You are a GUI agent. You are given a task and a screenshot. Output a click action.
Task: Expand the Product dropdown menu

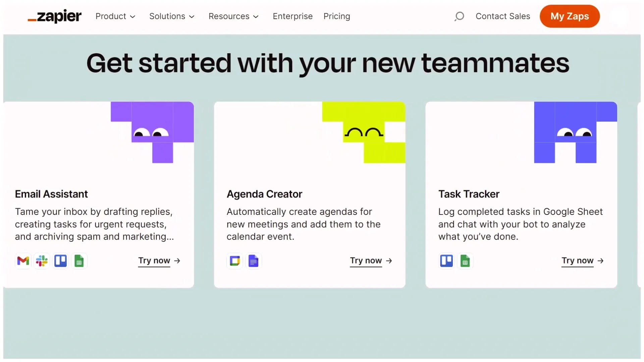pyautogui.click(x=115, y=16)
